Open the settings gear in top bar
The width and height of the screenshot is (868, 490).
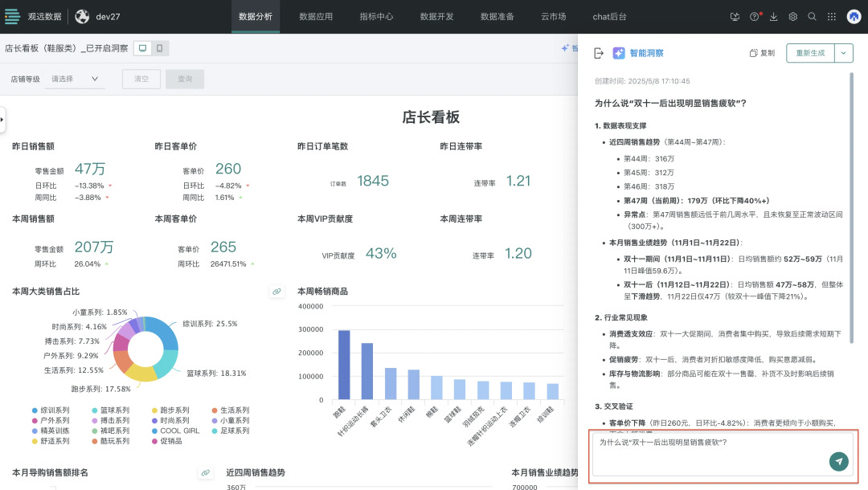point(792,17)
